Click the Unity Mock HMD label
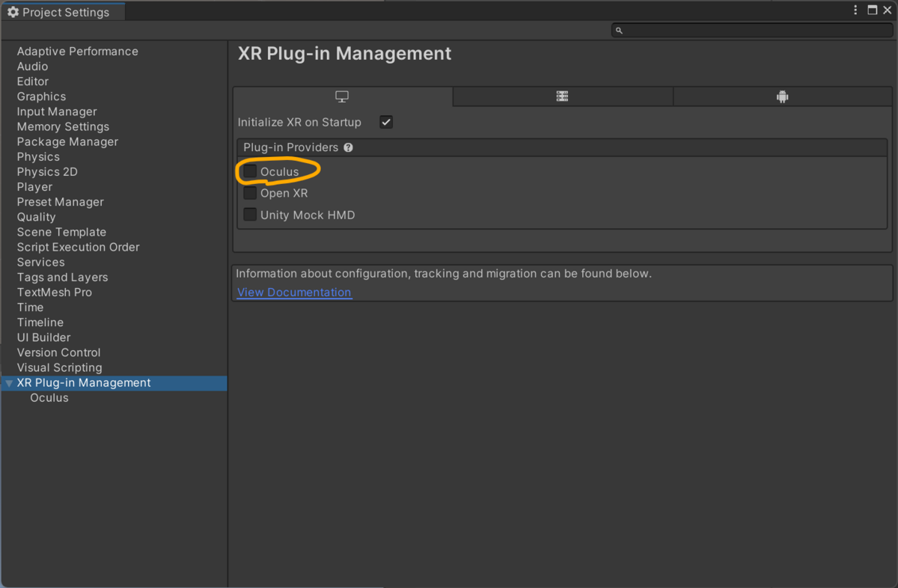The image size is (898, 588). pos(308,215)
